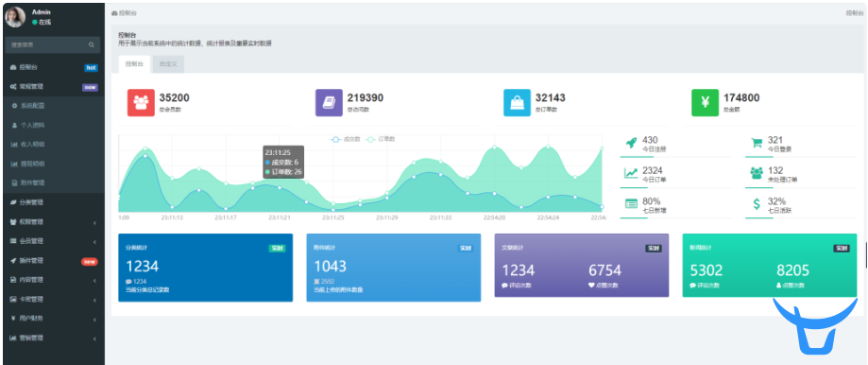
Task: Click the leaf icon of 分类管理 in sidebar
Action: 13,202
